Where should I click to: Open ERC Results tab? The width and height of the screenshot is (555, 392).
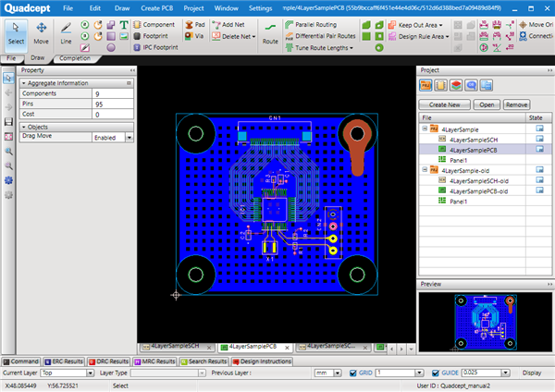63,361
